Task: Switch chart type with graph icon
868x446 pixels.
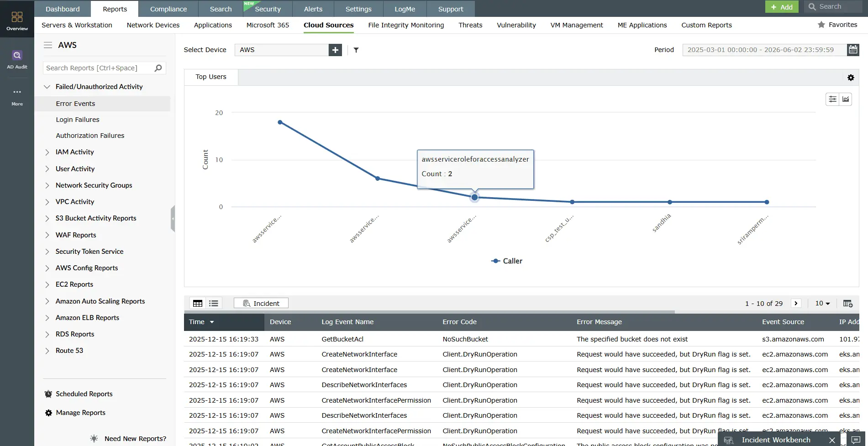Action: pos(846,99)
